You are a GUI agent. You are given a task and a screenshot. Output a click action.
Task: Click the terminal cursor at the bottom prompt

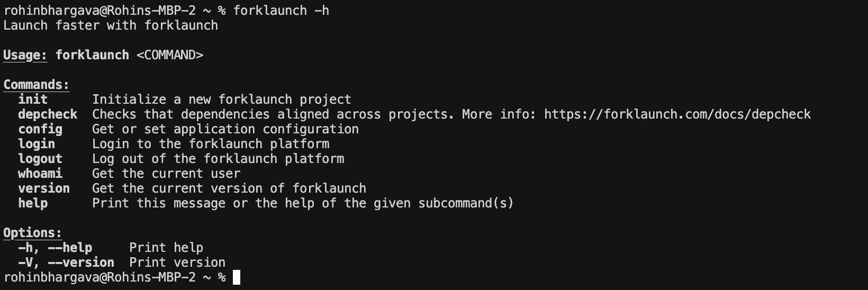tap(237, 277)
